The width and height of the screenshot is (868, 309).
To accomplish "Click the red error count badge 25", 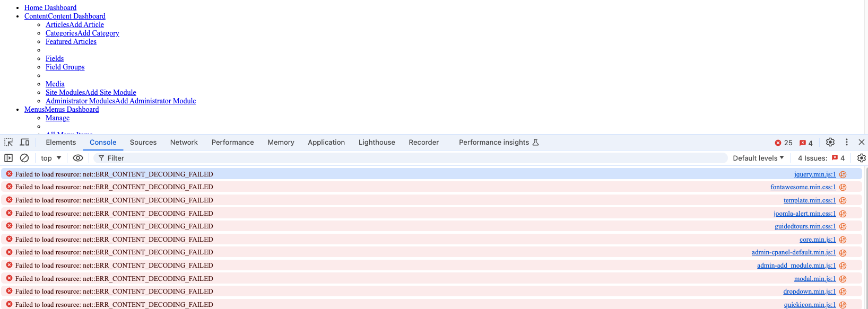I will (784, 143).
